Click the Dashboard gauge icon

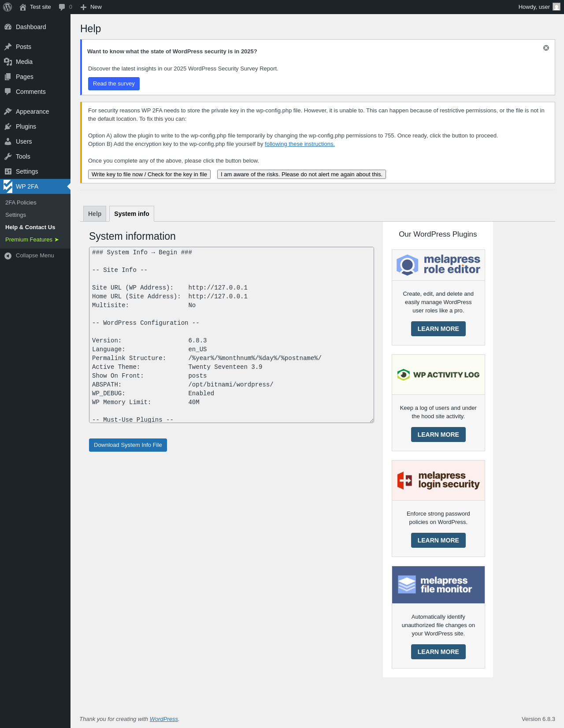pyautogui.click(x=8, y=27)
